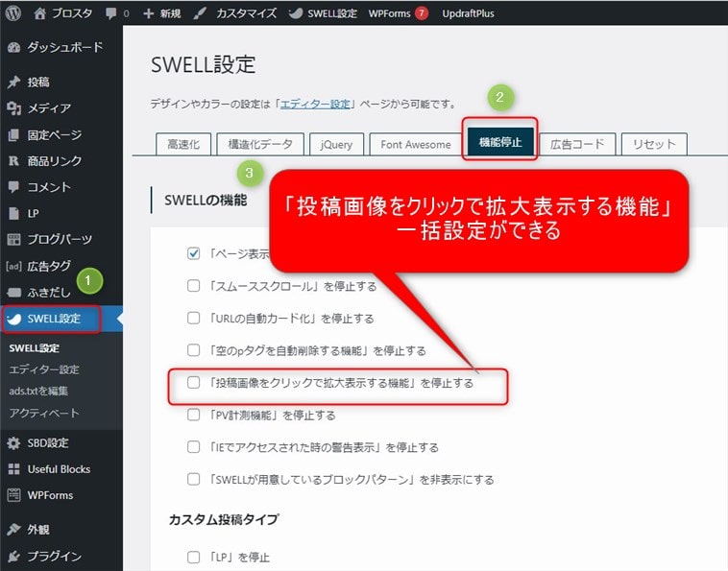Switch to the 構造化データ tab
Image resolution: width=728 pixels, height=571 pixels.
[260, 144]
